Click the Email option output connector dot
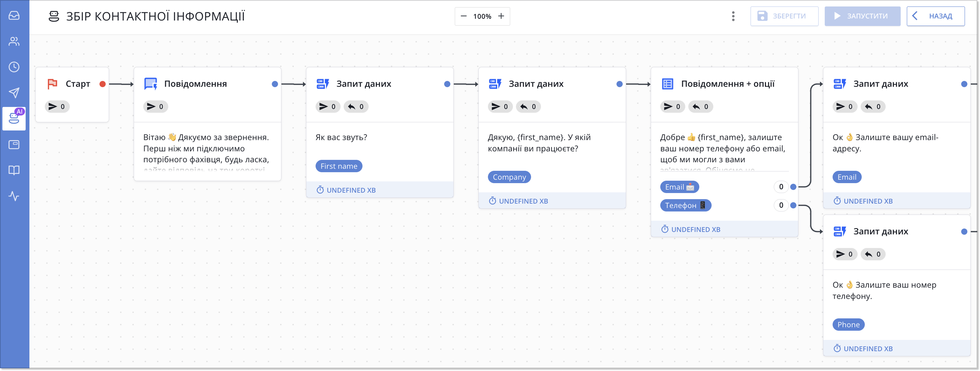The height and width of the screenshot is (371, 980). point(793,187)
